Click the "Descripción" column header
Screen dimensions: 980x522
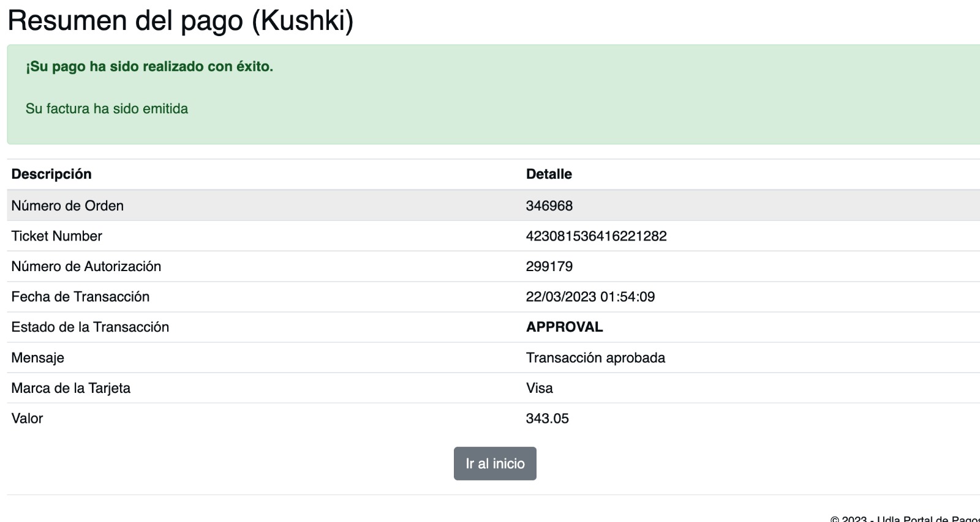click(x=51, y=174)
